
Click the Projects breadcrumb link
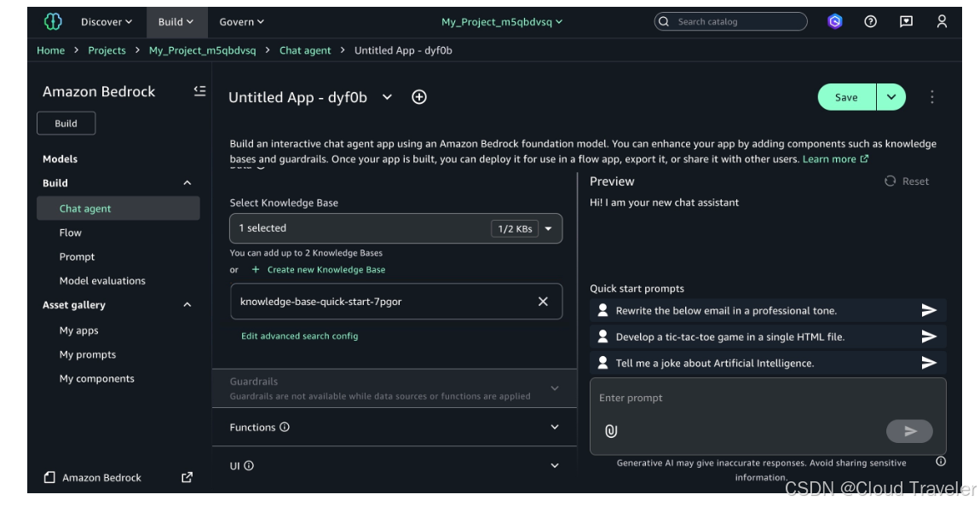pos(107,50)
